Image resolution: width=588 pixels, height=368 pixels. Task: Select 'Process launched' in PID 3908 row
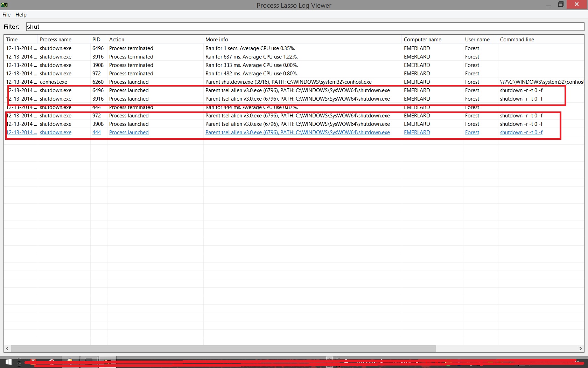[129, 124]
